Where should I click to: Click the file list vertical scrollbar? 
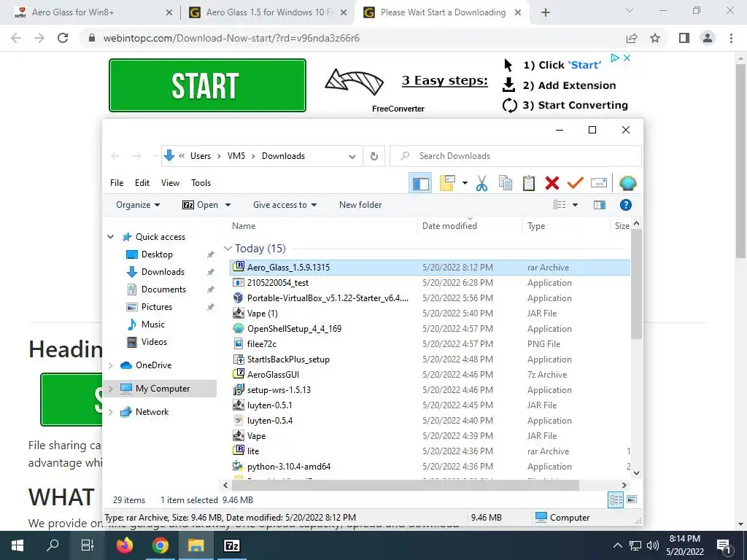click(x=636, y=284)
